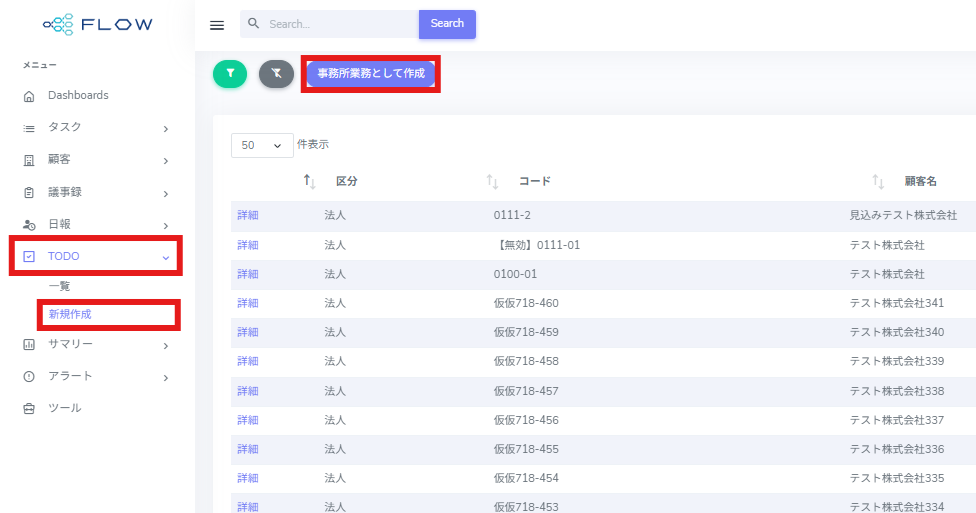The image size is (976, 513).
Task: Select 新規作成 under TODO
Action: pyautogui.click(x=70, y=314)
